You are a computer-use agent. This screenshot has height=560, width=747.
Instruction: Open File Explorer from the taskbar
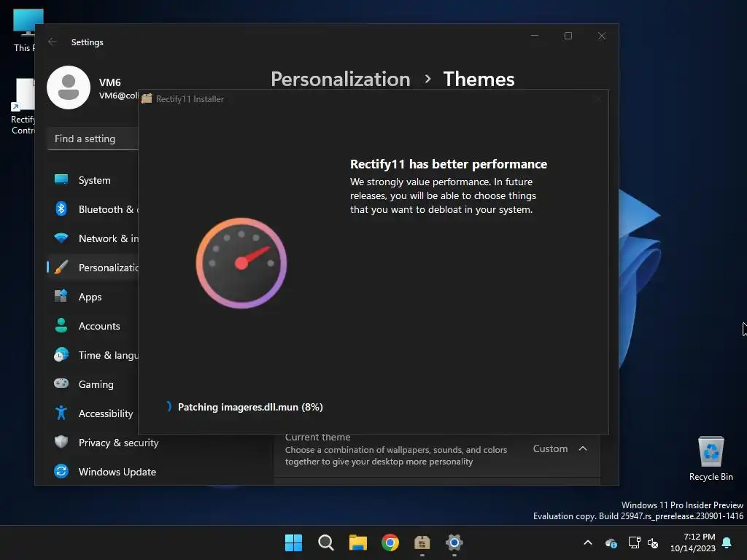(357, 542)
